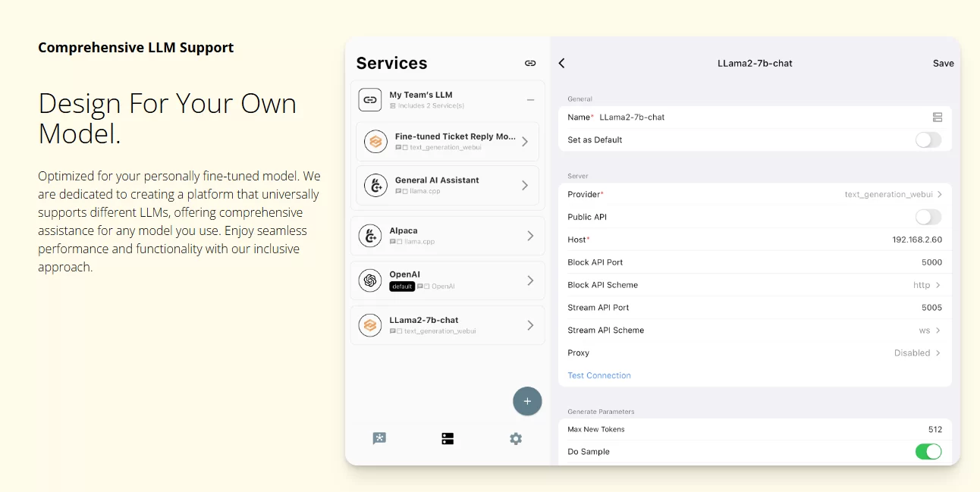Screen dimensions: 980x492
Task: Click the Host field value 192.168.2.60
Action: [x=916, y=240]
